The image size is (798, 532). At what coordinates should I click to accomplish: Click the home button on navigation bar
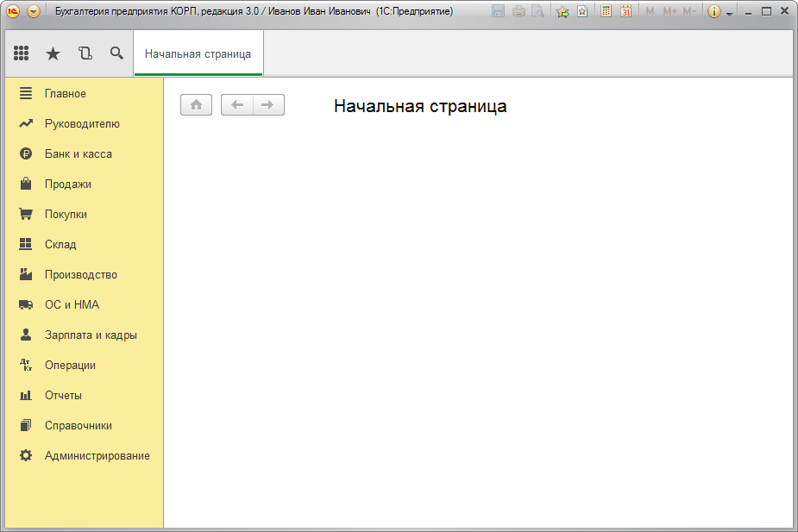[196, 105]
